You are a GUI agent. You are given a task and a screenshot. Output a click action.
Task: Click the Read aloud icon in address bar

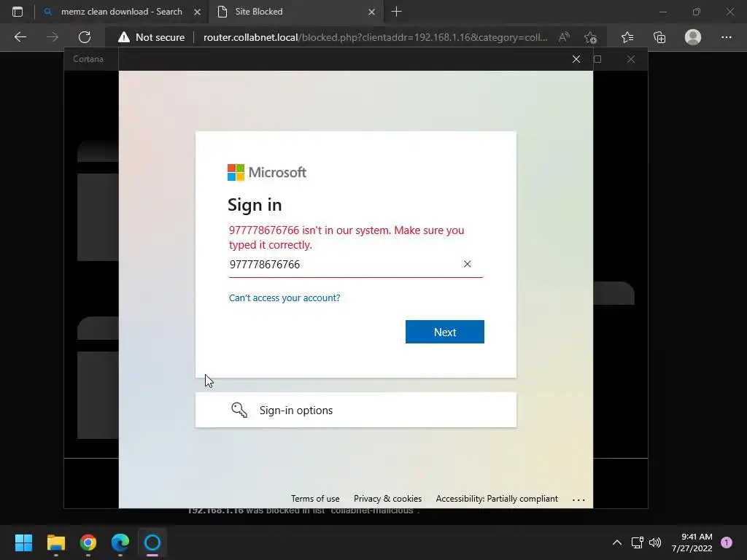(x=564, y=37)
